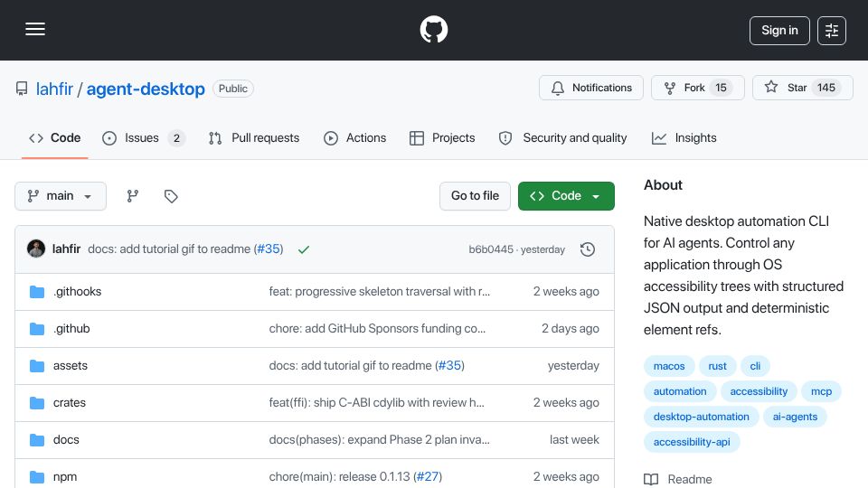Open commit history clock icon
The width and height of the screenshot is (868, 488).
pyautogui.click(x=588, y=249)
